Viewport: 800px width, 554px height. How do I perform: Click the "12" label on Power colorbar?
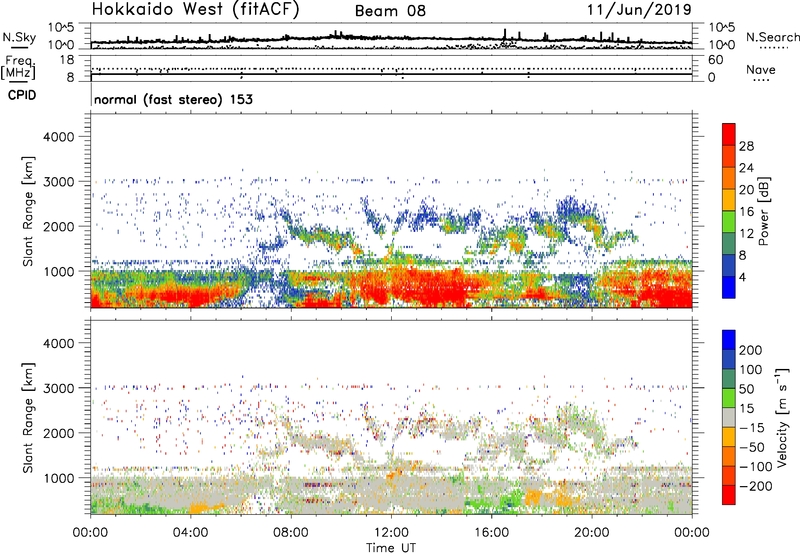pyautogui.click(x=746, y=234)
